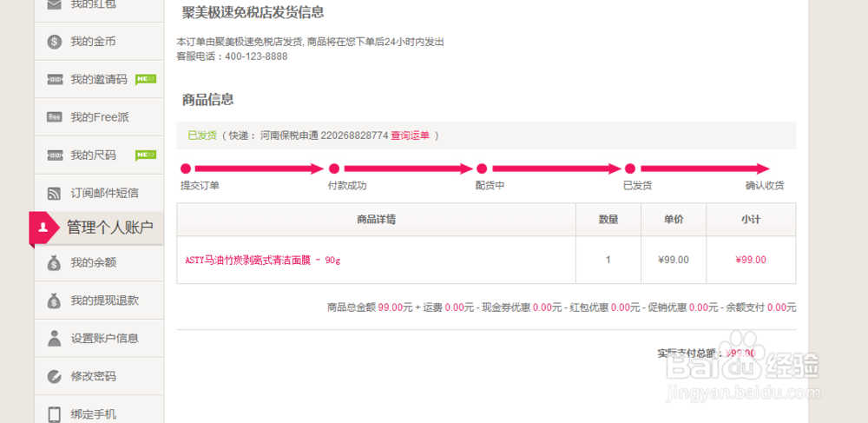Screen dimensions: 868x423
Task: Click the coin icon beside 我的金币
Action: point(54,42)
